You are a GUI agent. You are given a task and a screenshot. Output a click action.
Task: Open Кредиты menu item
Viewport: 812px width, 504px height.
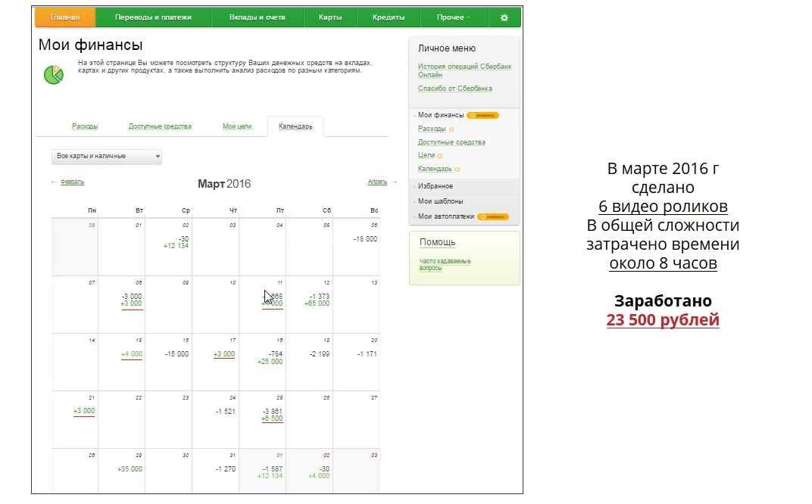(389, 17)
